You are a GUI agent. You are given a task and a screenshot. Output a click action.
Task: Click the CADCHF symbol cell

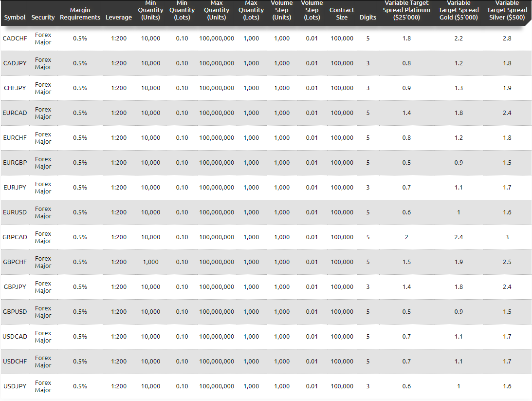[15, 38]
